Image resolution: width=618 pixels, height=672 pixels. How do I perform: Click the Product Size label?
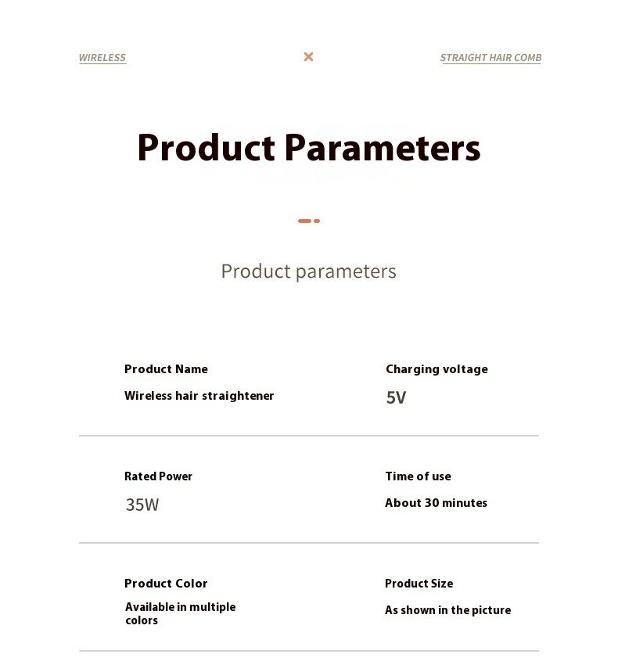click(419, 584)
